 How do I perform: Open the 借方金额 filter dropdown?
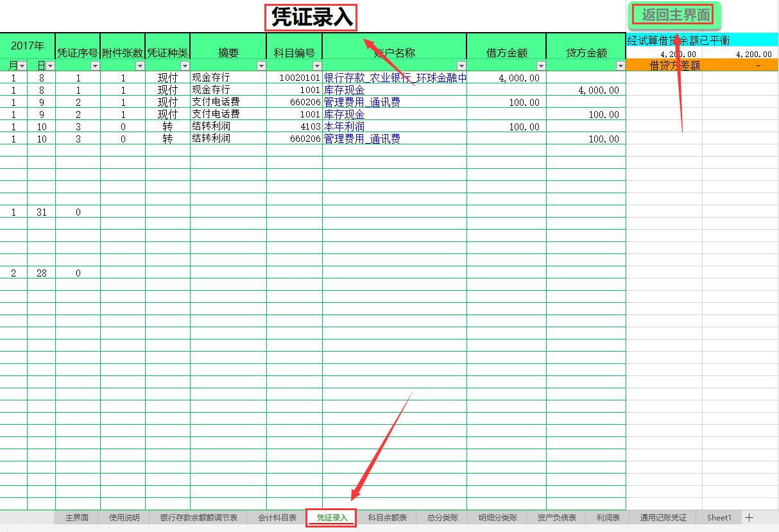click(541, 65)
